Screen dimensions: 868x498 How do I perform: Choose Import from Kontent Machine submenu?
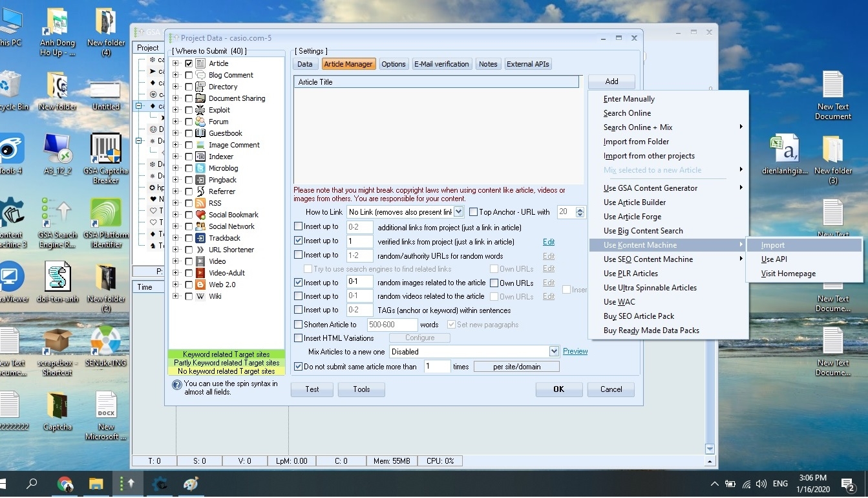click(804, 245)
